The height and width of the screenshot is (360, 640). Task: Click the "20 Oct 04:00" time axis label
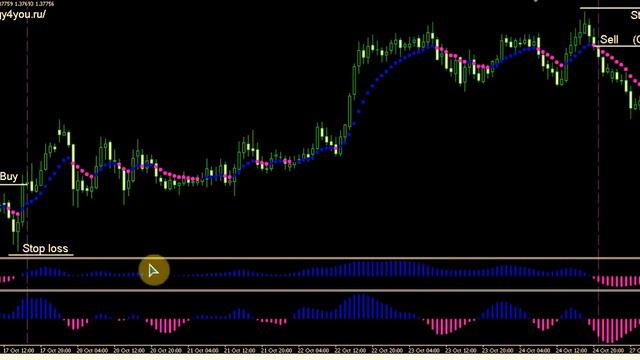92,350
